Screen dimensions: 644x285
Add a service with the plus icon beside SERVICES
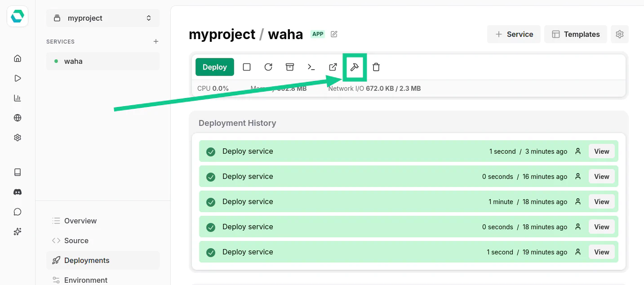click(156, 41)
